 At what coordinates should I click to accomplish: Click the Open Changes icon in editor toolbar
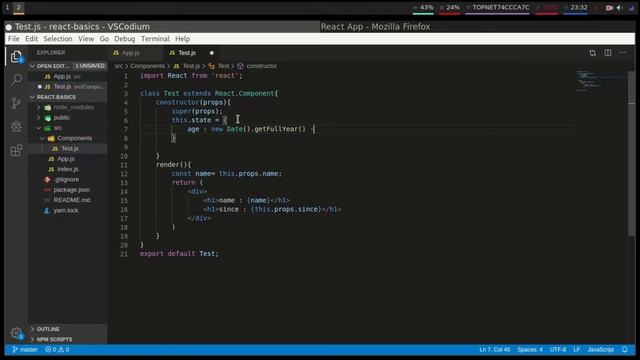point(593,53)
